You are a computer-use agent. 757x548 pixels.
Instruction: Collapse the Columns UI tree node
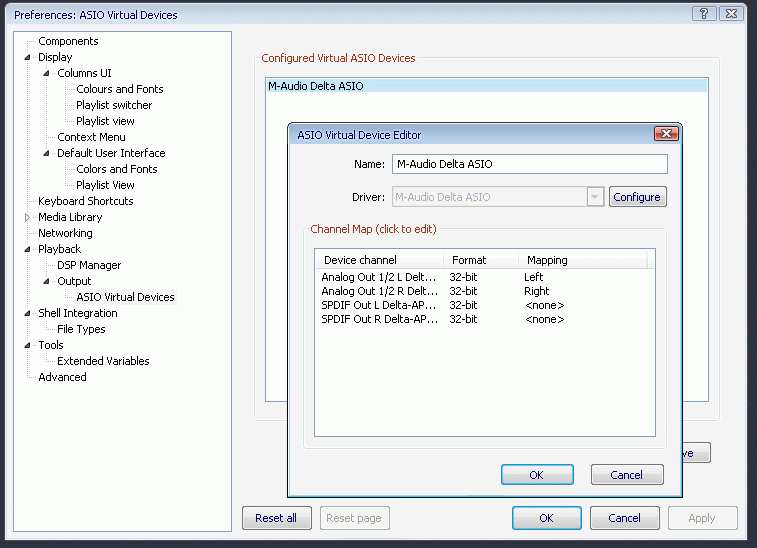pos(46,73)
